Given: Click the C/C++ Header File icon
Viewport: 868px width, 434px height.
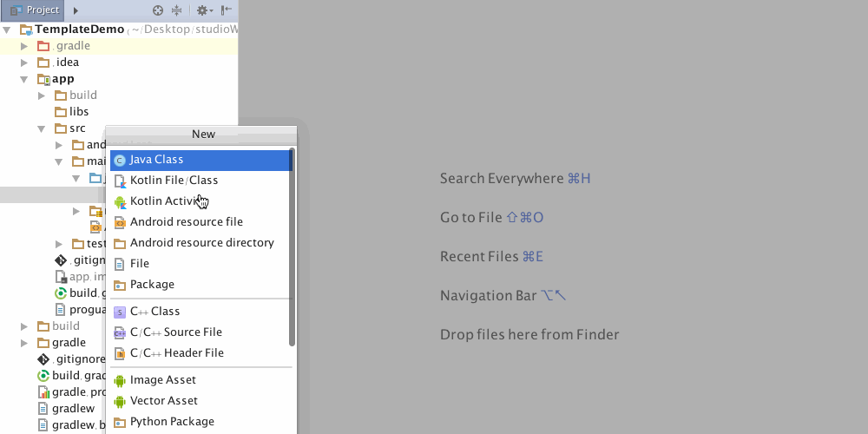Looking at the screenshot, I should pos(120,354).
